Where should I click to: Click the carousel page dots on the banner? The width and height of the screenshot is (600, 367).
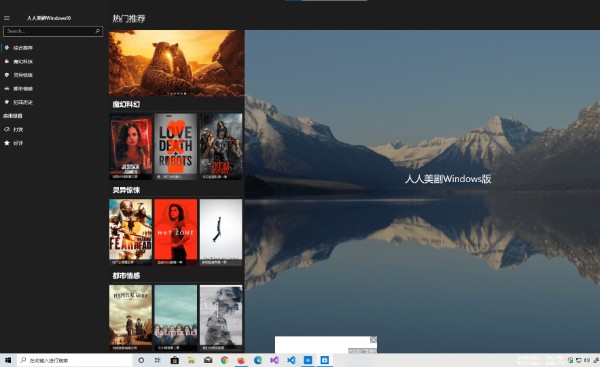point(176,93)
